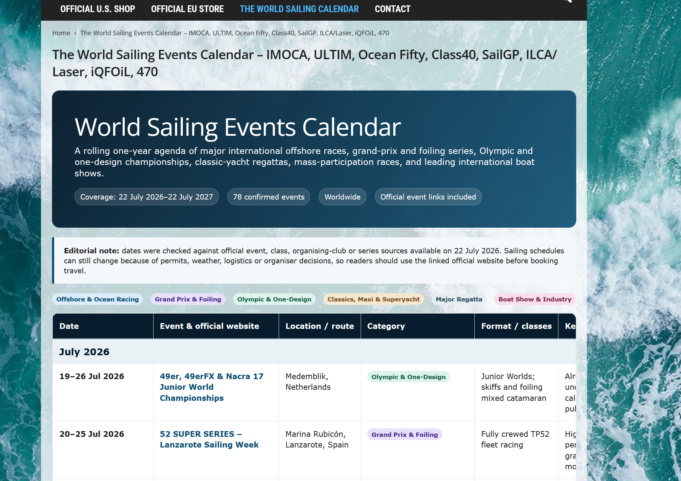Click the Date column header

[x=103, y=326]
